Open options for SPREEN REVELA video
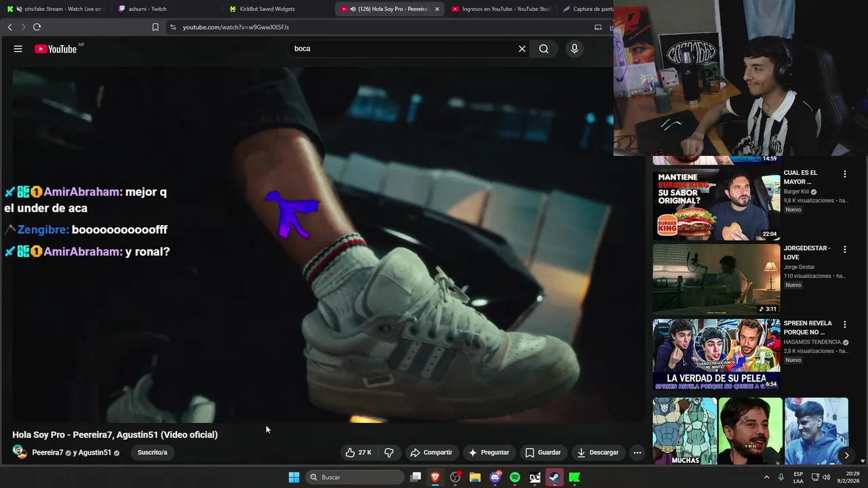 (x=844, y=325)
